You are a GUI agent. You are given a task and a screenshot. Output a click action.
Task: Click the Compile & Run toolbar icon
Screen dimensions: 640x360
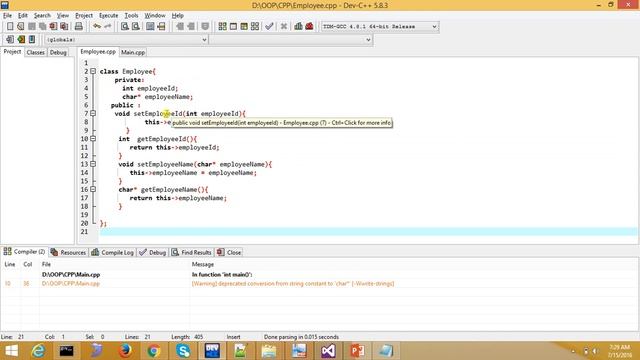point(244,26)
